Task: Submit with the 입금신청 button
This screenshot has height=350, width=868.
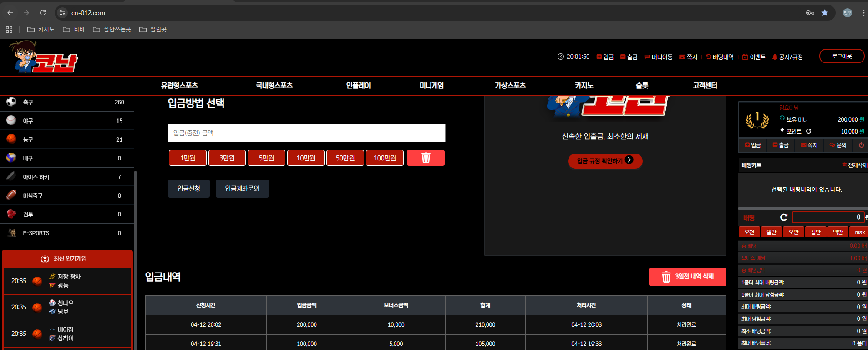Action: (189, 189)
